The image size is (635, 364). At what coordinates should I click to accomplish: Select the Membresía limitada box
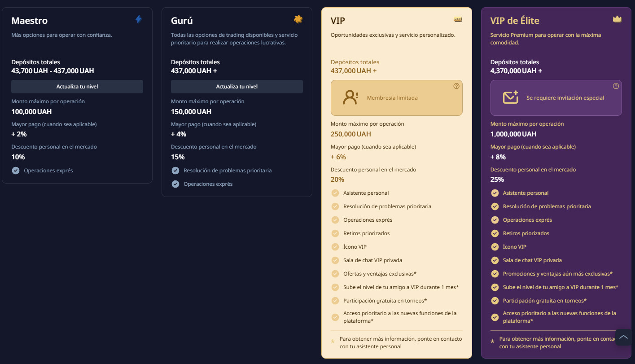396,98
